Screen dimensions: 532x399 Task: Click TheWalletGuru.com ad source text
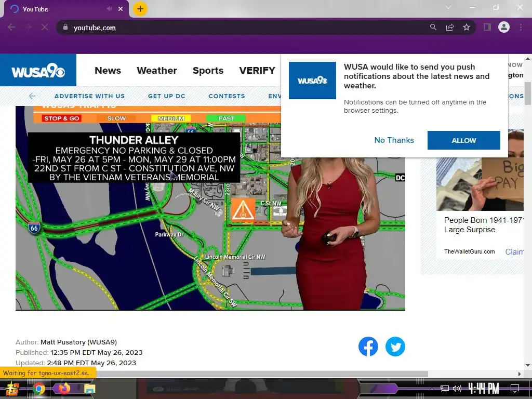pyautogui.click(x=469, y=252)
